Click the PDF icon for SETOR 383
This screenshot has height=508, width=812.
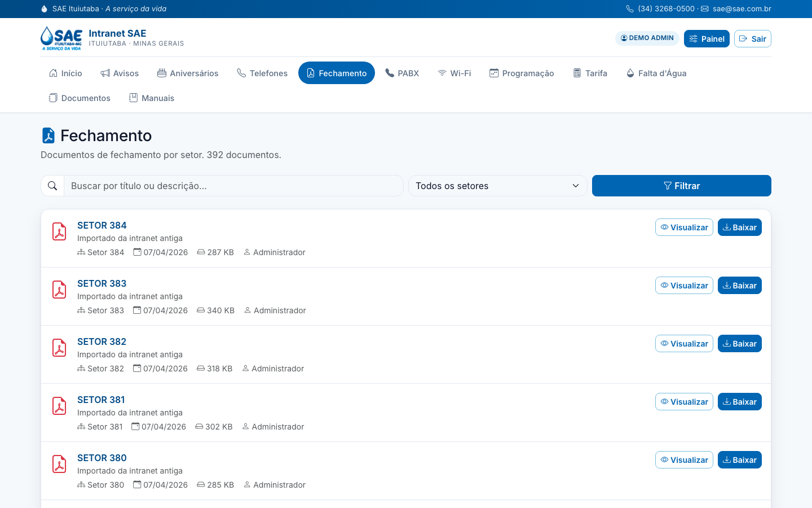[x=59, y=290]
